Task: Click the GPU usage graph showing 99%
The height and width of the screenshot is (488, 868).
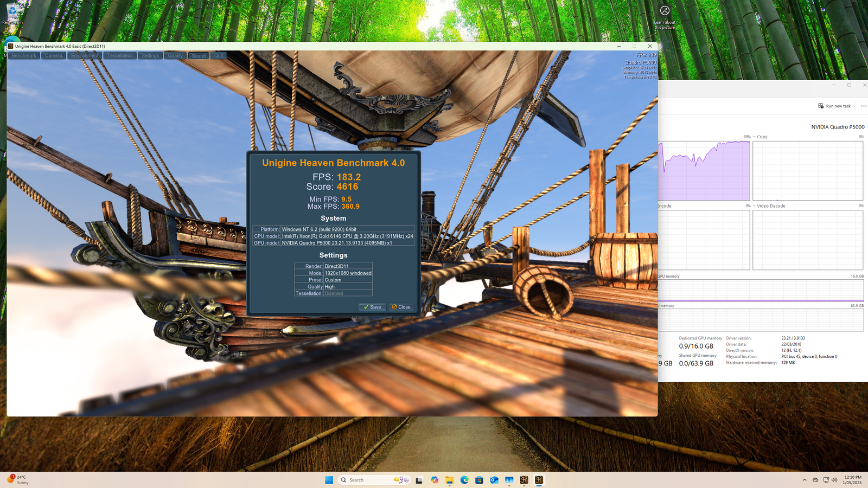Action: point(704,171)
